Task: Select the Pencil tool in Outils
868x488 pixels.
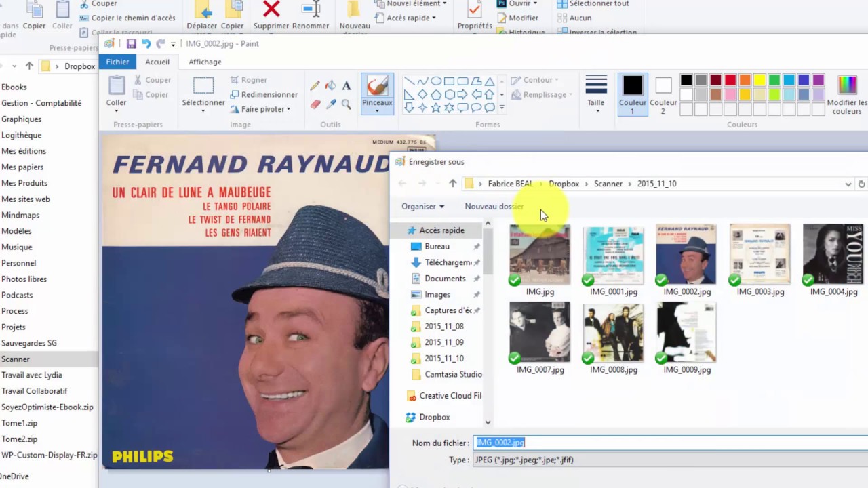Action: [315, 86]
